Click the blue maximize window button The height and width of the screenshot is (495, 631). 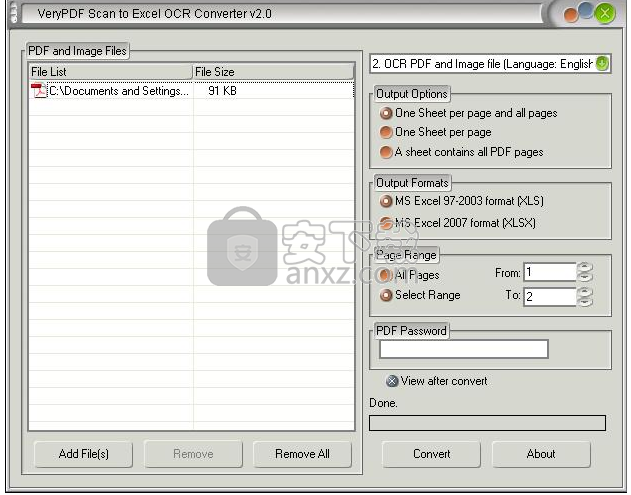(586, 11)
